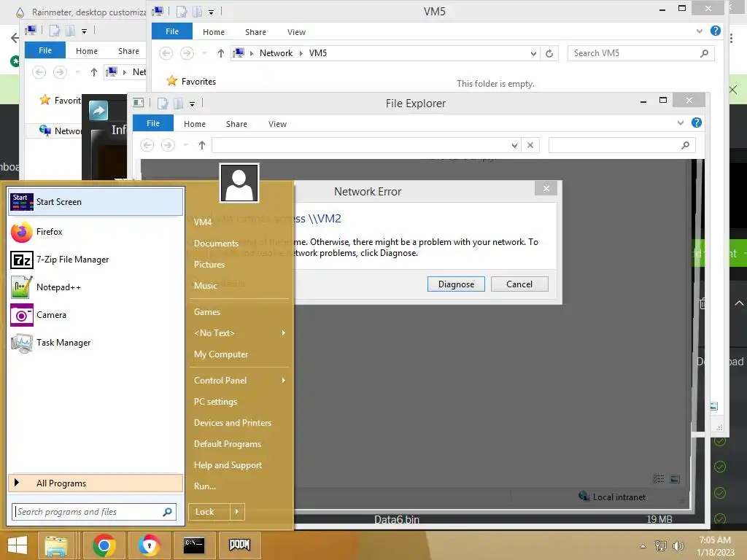Open Pictures from the start menu
The height and width of the screenshot is (560, 747).
(239, 264)
